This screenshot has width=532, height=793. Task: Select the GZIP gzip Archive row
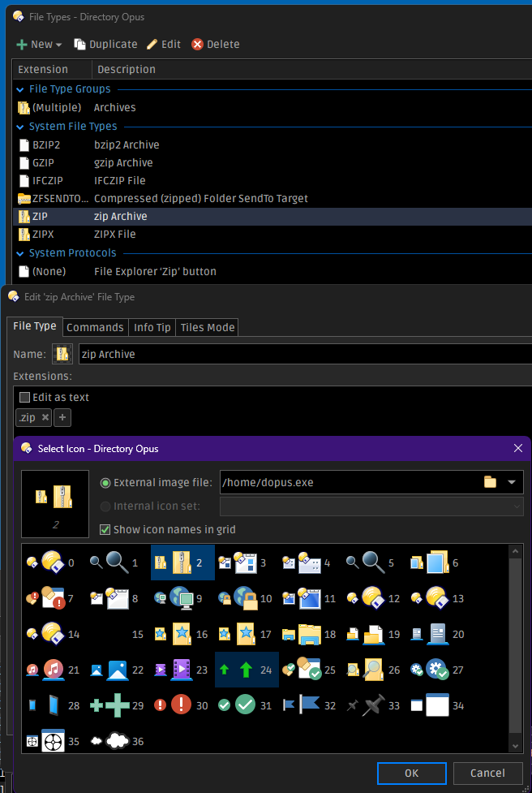(x=272, y=163)
